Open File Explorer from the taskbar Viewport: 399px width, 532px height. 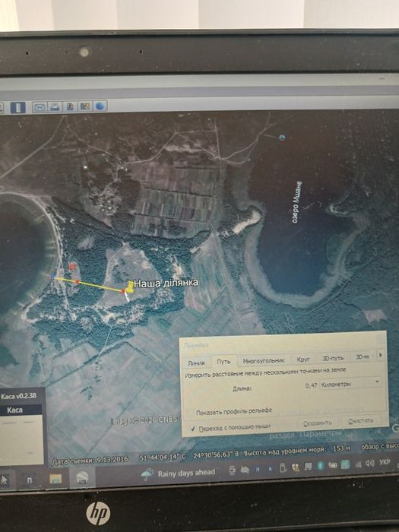click(55, 479)
